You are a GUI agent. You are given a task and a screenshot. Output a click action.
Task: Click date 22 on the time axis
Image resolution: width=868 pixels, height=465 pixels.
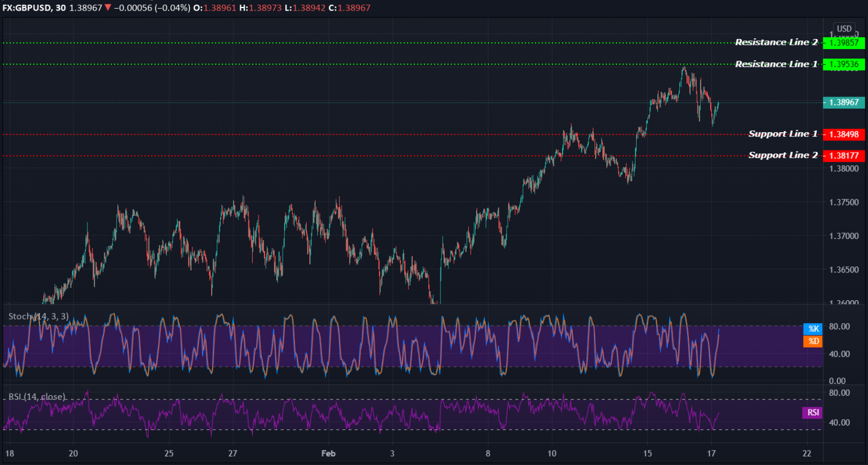tap(807, 453)
